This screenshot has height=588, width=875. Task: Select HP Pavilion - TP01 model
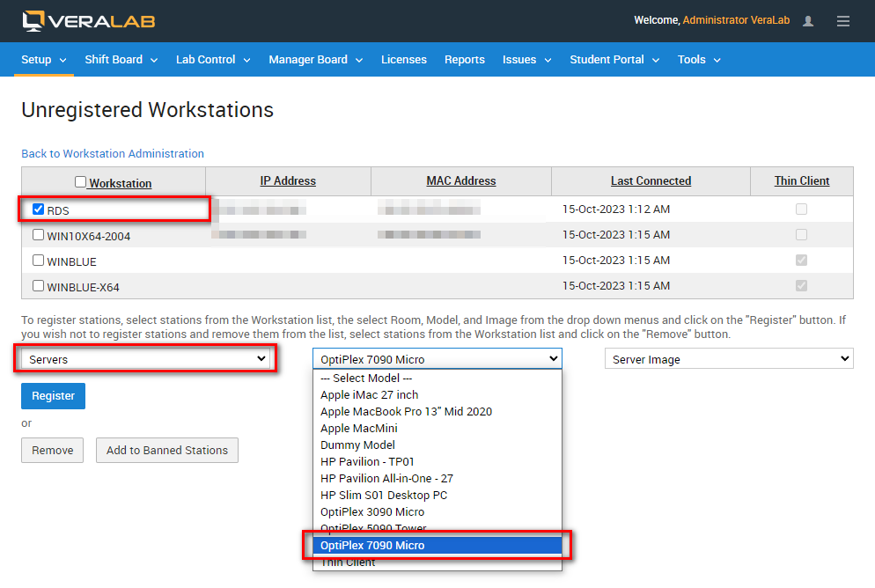tap(437, 462)
